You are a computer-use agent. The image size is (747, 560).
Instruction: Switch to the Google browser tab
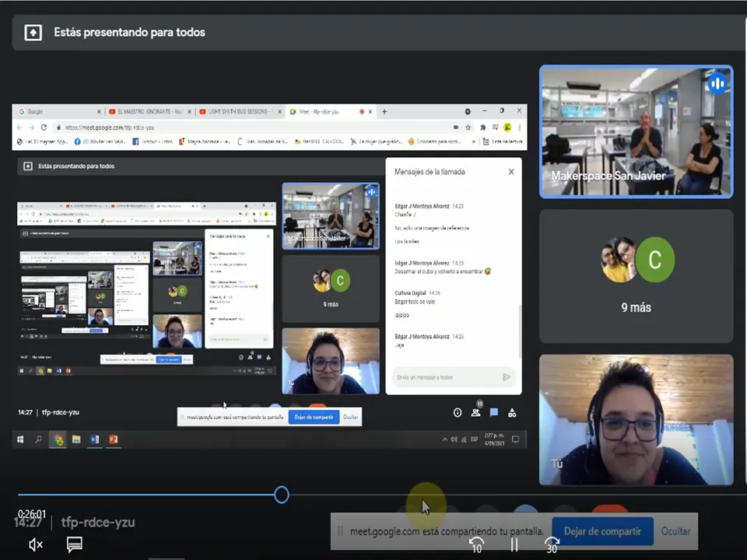(x=57, y=111)
